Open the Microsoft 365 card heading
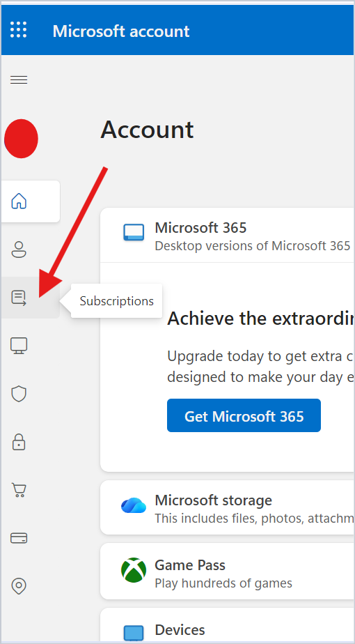Viewport: 355px width, 644px height. pos(200,227)
